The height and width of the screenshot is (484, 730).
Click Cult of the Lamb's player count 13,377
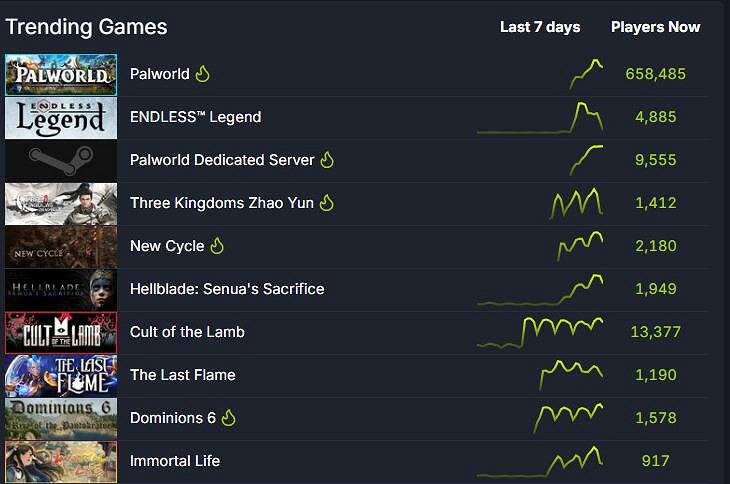pyautogui.click(x=655, y=332)
